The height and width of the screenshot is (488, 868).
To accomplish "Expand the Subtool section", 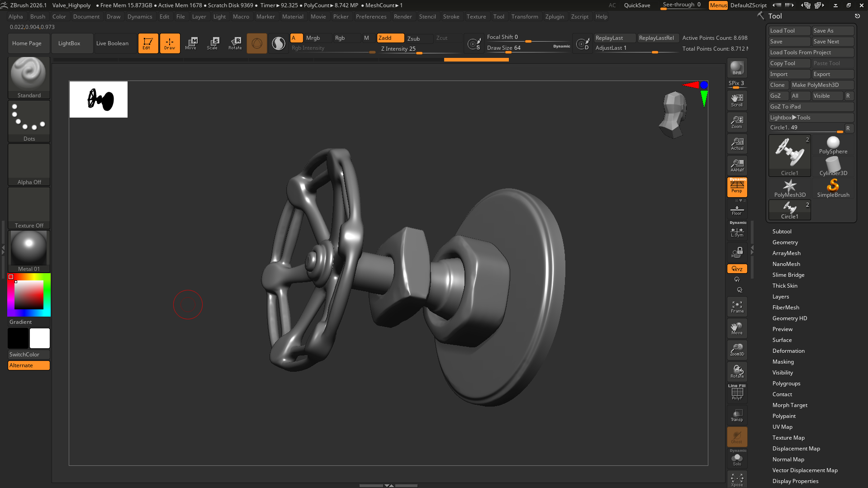I will coord(782,232).
